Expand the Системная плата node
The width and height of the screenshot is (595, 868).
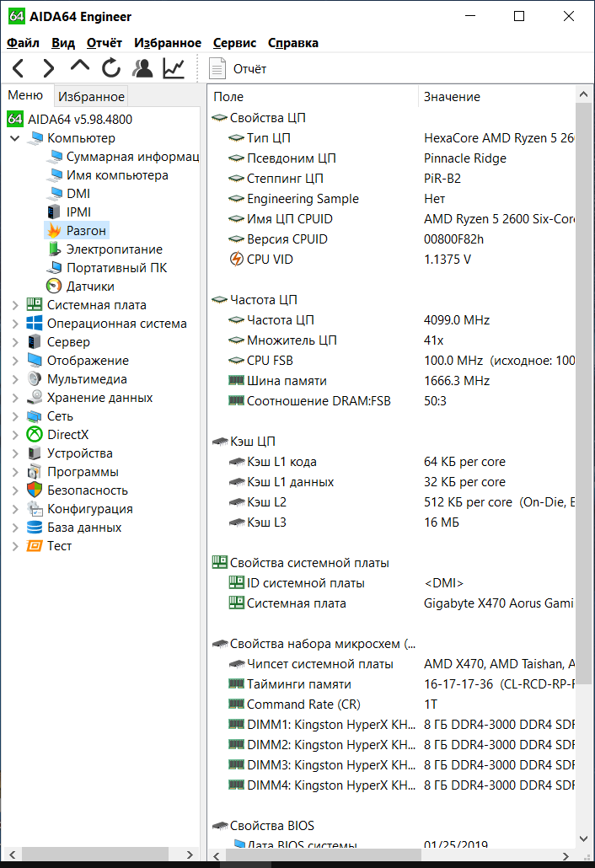pyautogui.click(x=15, y=305)
